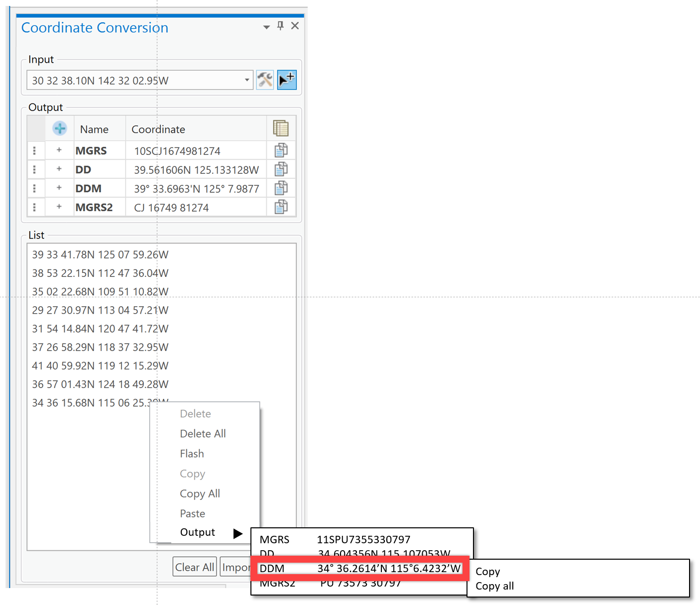700x605 pixels.
Task: Copy the DDM coordinate with row icon
Action: point(281,188)
